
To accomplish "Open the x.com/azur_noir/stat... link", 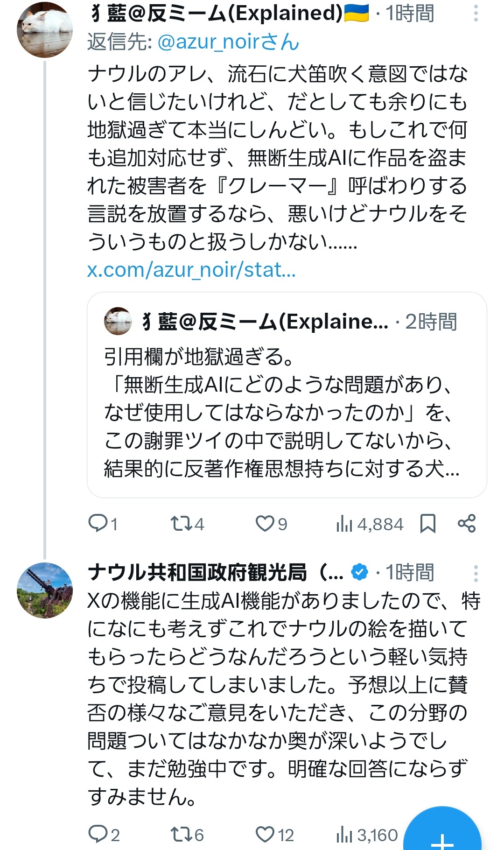I will click(191, 270).
